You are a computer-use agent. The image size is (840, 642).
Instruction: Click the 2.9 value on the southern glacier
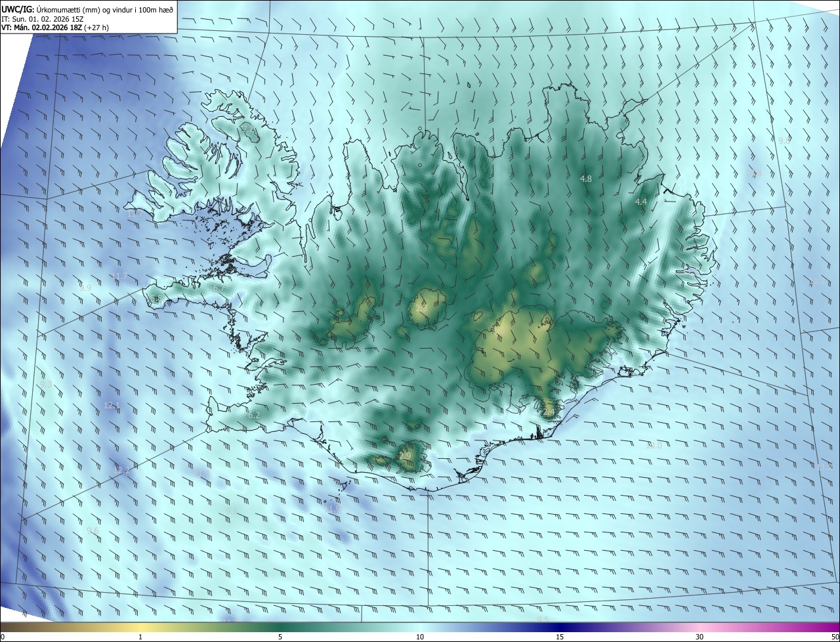point(405,456)
